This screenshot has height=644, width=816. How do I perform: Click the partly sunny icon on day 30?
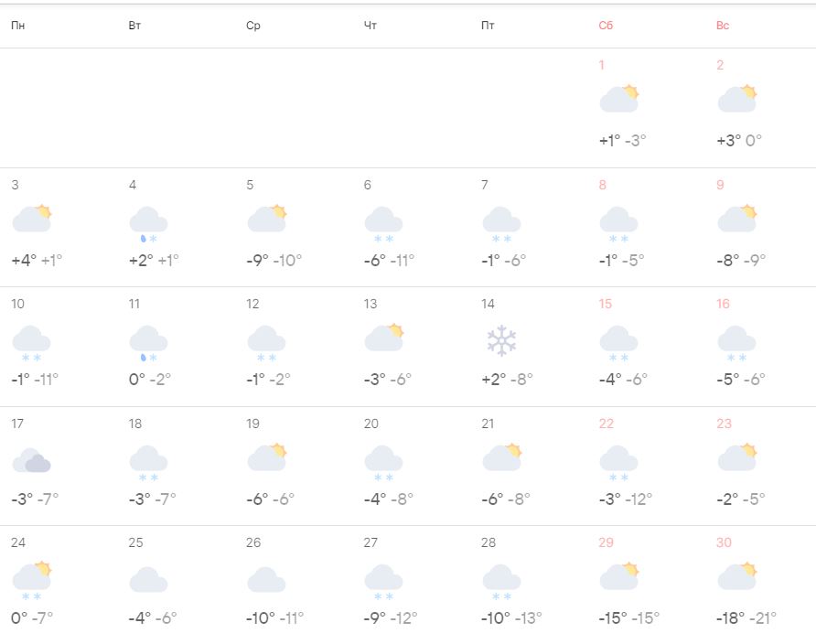pyautogui.click(x=736, y=576)
